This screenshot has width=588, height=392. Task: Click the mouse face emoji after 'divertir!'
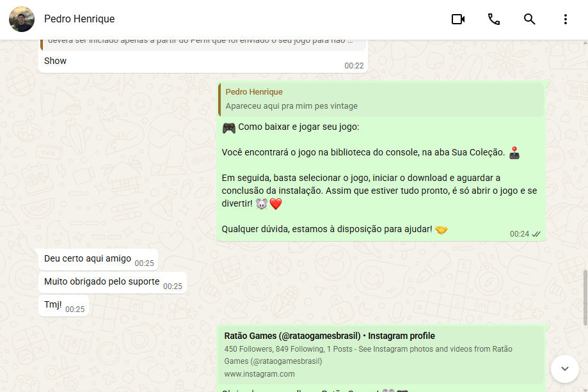[262, 204]
